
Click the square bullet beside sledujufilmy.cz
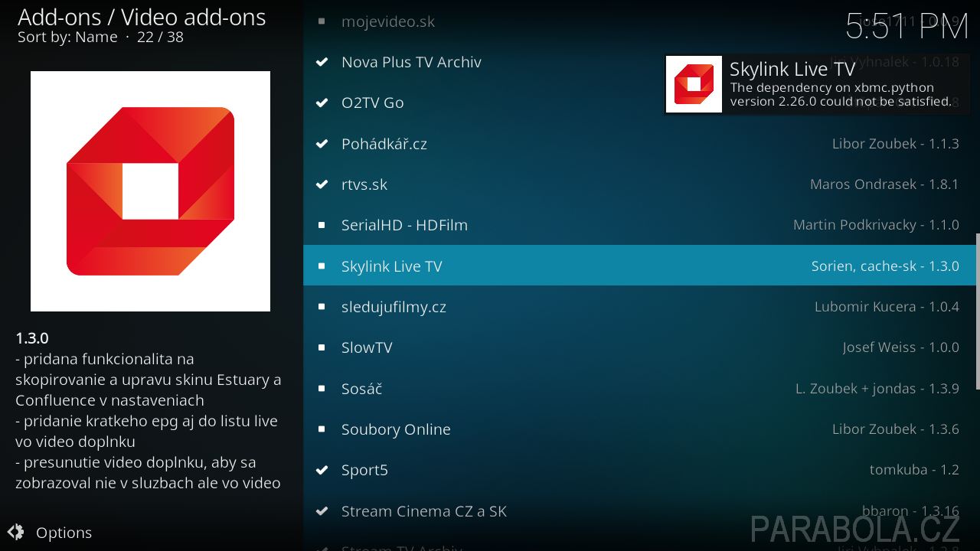322,307
